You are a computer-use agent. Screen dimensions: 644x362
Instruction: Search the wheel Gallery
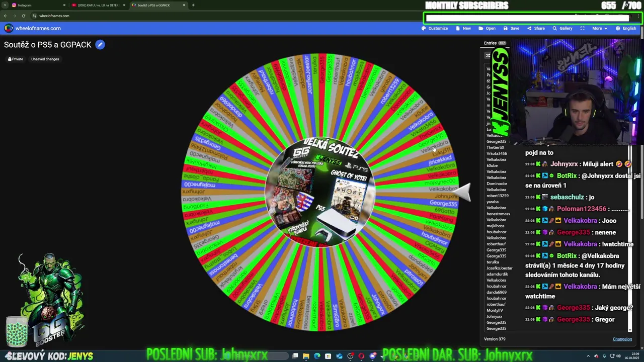click(562, 28)
